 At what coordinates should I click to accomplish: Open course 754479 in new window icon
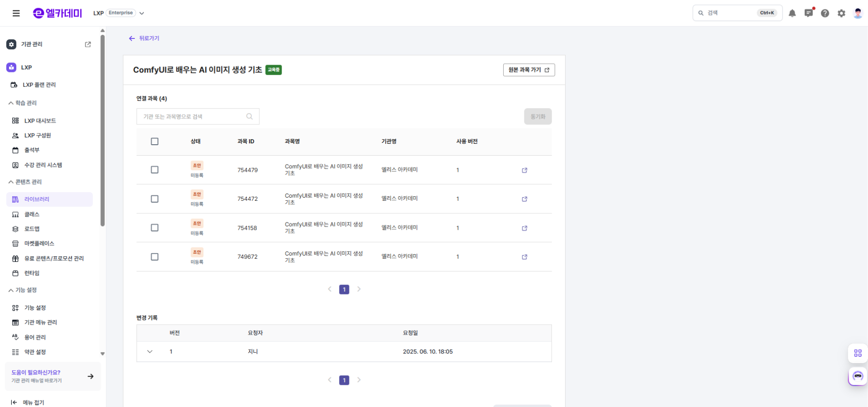click(x=524, y=170)
